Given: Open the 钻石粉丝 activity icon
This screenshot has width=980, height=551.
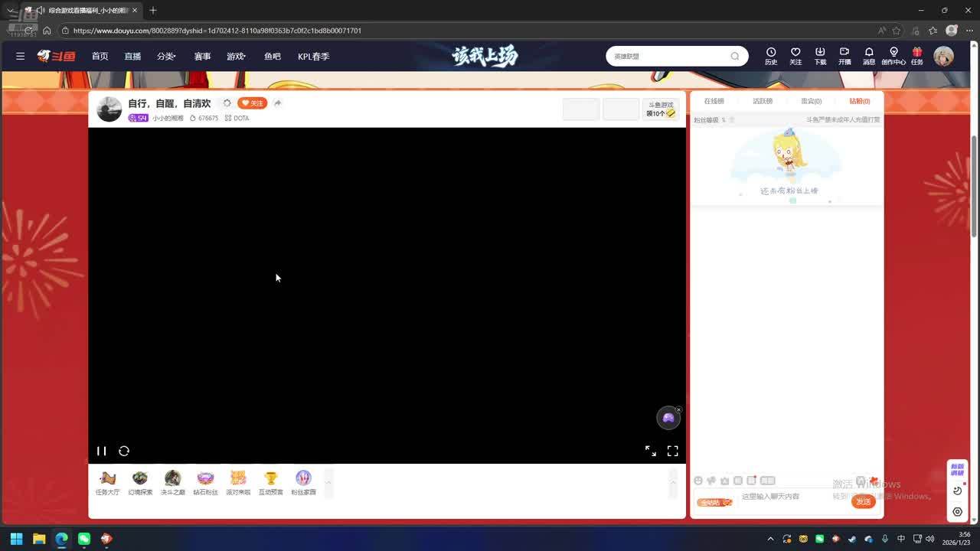Looking at the screenshot, I should pos(205,482).
